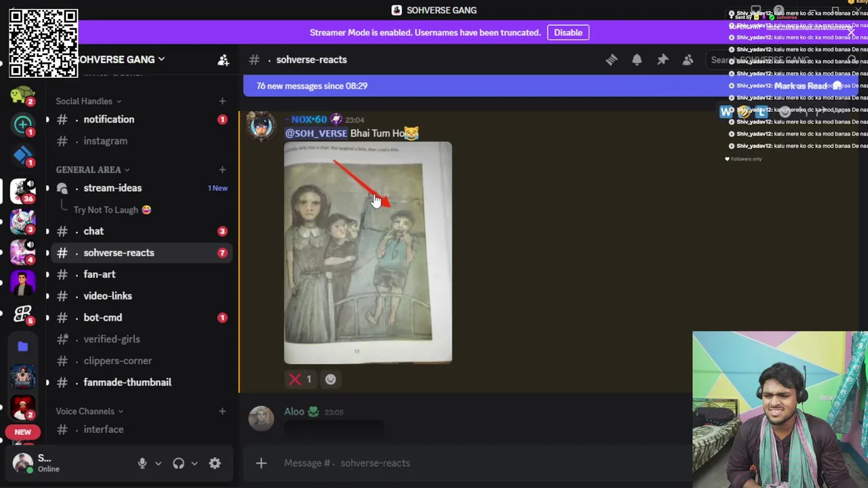
Task: Open the bot-cmd channel
Action: [x=142, y=318]
